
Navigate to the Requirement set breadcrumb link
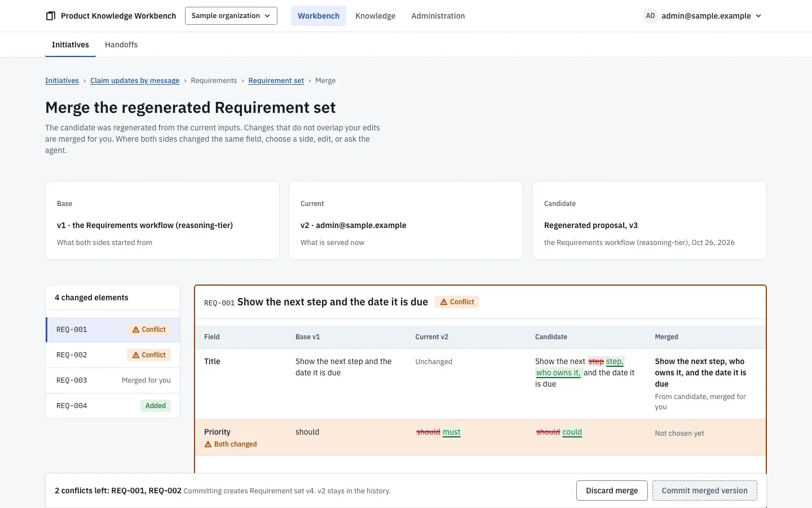[x=276, y=81]
